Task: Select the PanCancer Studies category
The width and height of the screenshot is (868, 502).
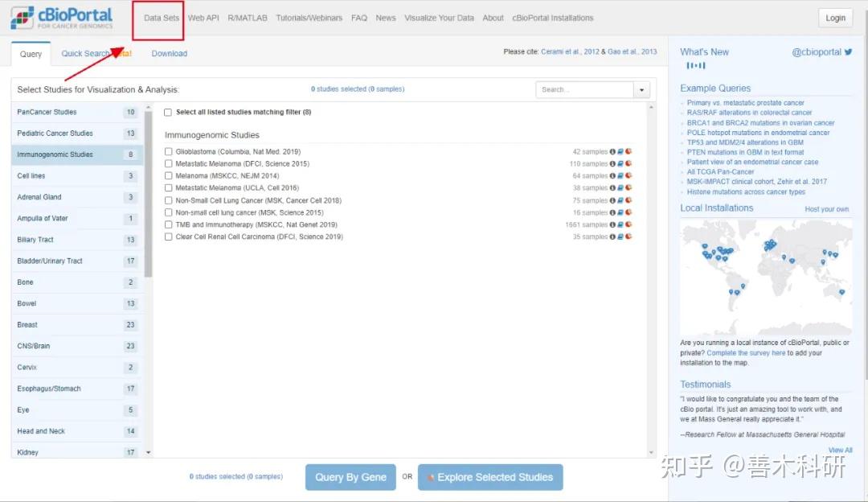Action: click(77, 113)
